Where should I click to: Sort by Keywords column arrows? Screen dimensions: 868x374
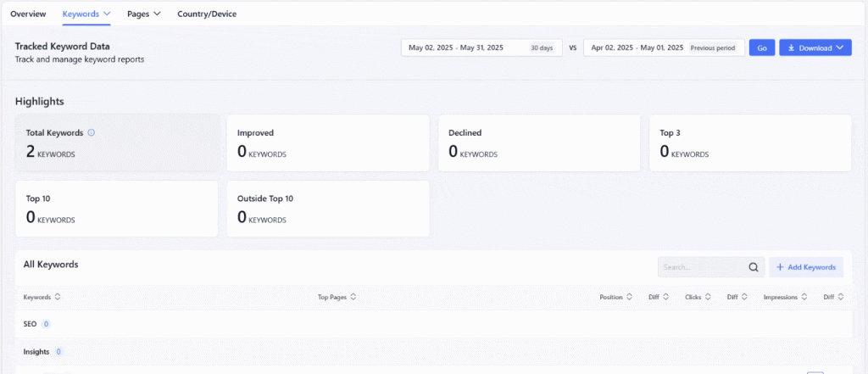click(58, 297)
